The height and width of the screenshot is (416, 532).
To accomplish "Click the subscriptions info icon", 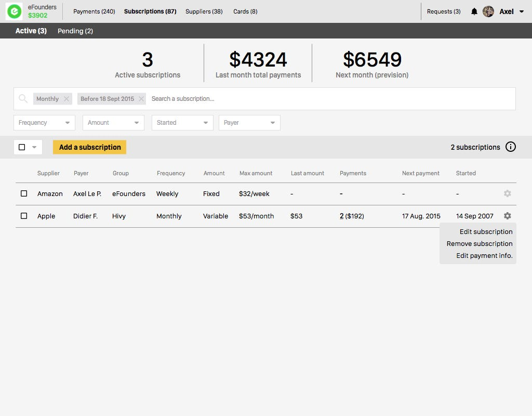I will point(511,147).
